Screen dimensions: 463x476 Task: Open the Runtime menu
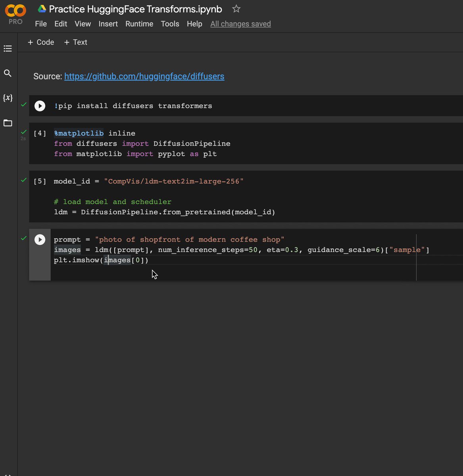tap(139, 24)
